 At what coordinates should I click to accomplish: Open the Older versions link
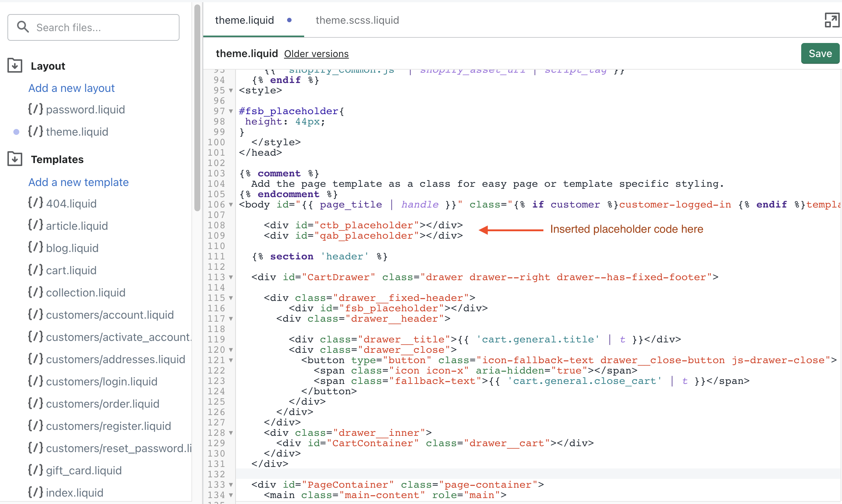pos(316,54)
